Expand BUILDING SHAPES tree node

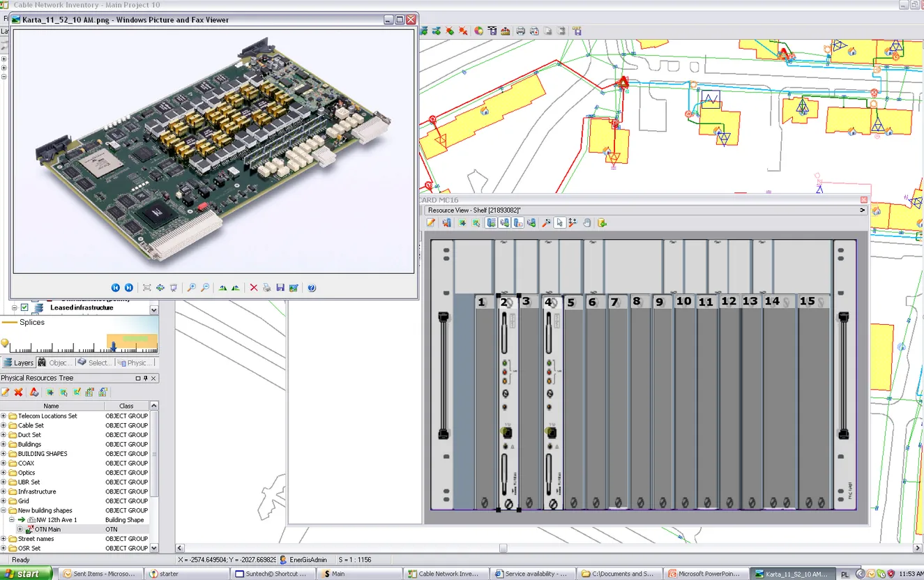[x=3, y=454]
